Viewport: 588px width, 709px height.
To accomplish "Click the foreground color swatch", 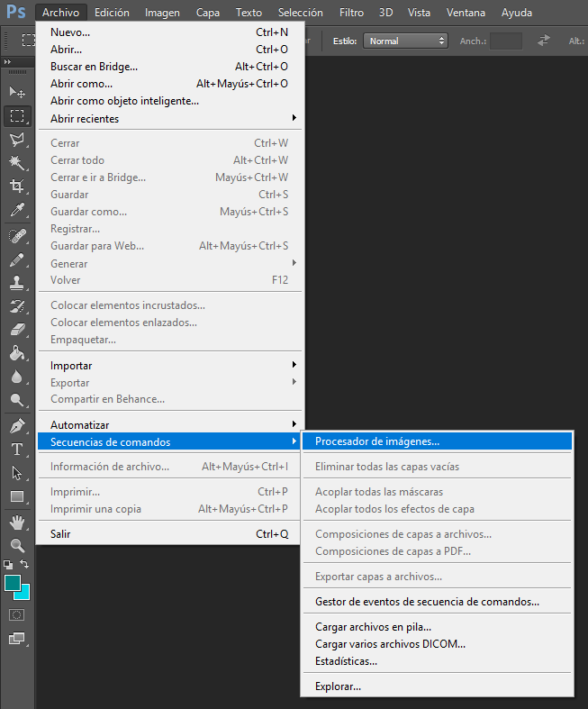I will [13, 583].
